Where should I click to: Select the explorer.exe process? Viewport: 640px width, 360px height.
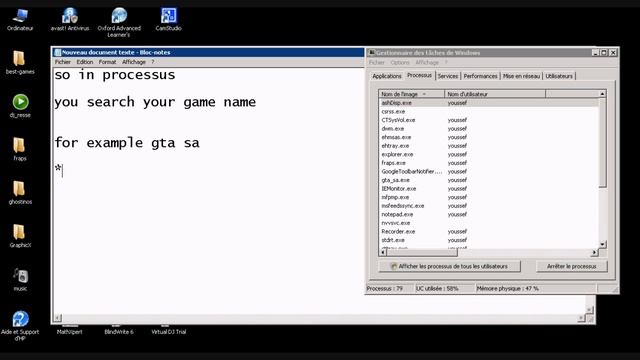tap(489, 154)
